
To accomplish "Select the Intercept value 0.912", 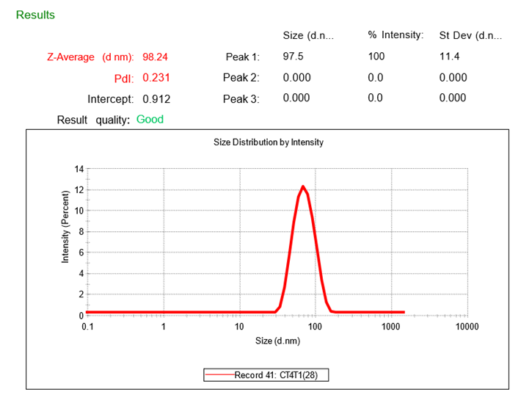I will pyautogui.click(x=156, y=98).
